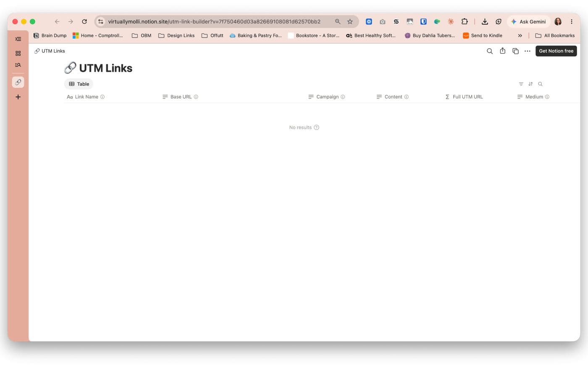This screenshot has height=368, width=588.
Task: Open Chrome extensions puzzle icon
Action: coord(465,22)
